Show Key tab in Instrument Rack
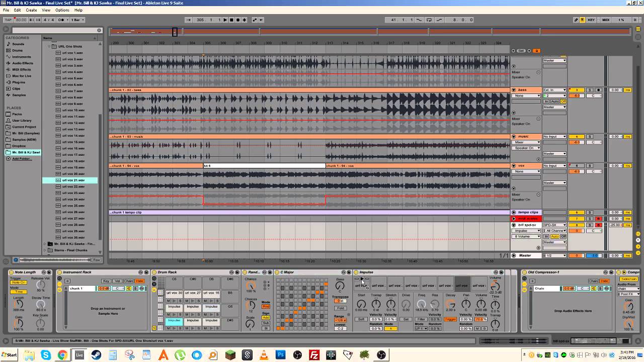 click(106, 281)
